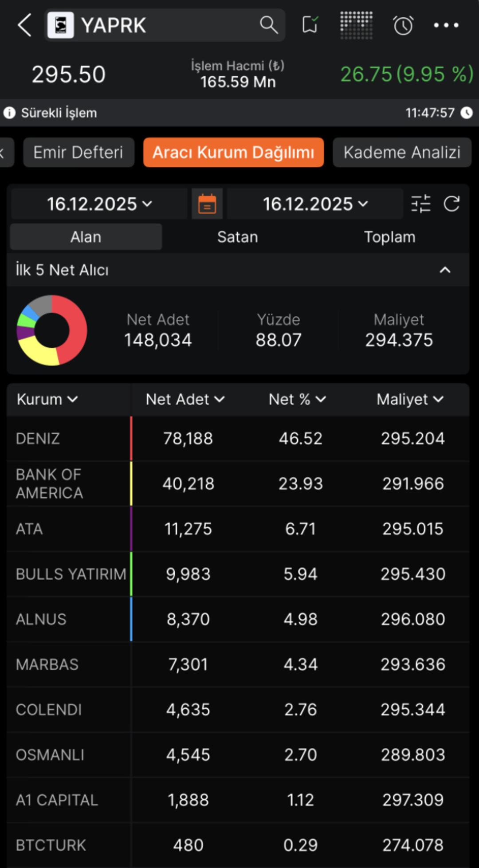Screen dimensions: 479x868
Task: Collapse the İlk 5 Net Alıcı section
Action: coord(445,270)
